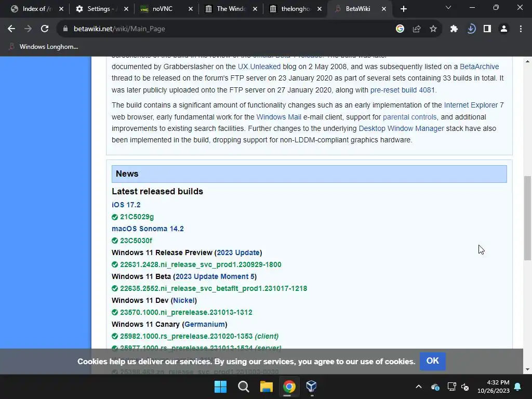
Task: Open build 22635.2552 betaflt link
Action: tap(214, 288)
